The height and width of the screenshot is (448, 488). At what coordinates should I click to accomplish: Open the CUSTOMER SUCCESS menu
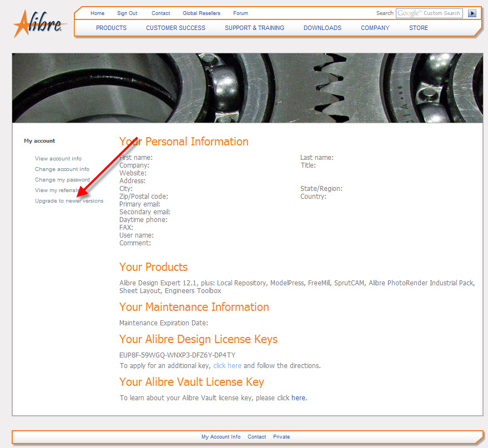[175, 28]
